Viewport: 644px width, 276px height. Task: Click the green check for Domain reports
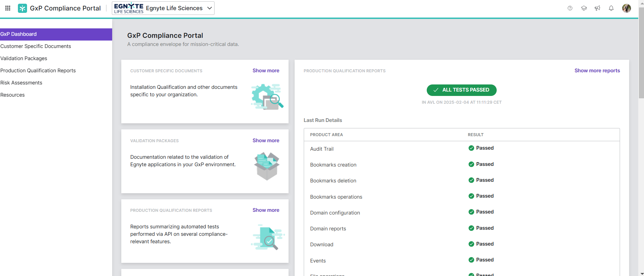[x=471, y=228]
